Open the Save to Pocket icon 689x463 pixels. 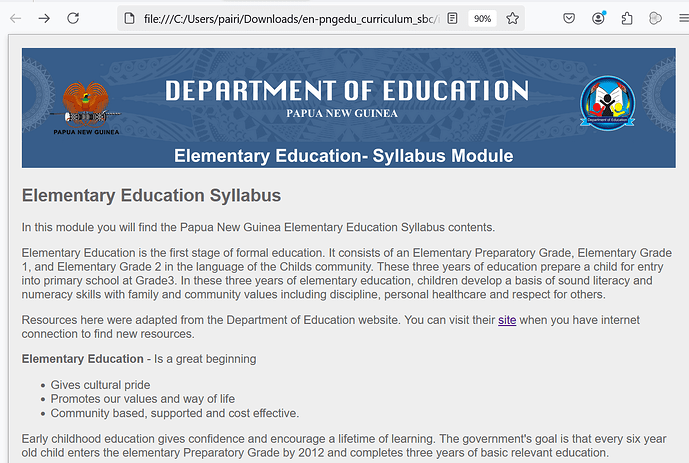click(569, 18)
